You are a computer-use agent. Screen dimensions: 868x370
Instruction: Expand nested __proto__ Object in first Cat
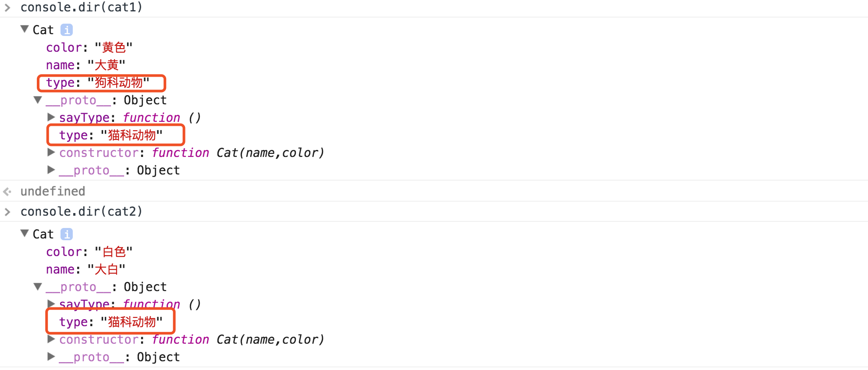coord(51,170)
